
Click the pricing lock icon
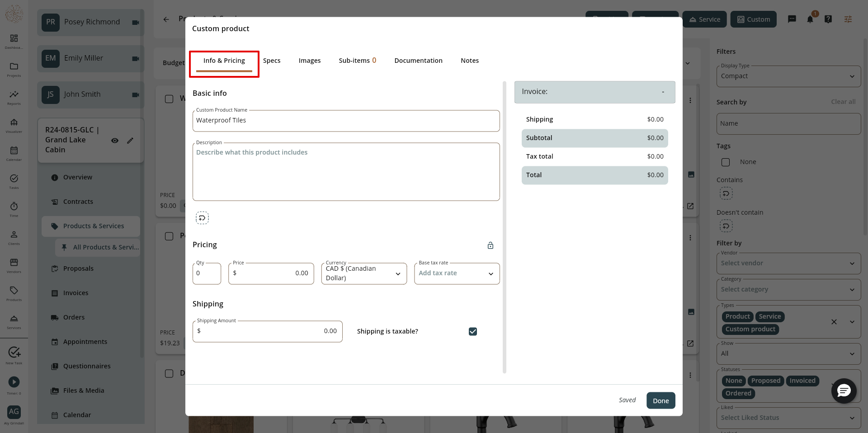[x=491, y=245]
